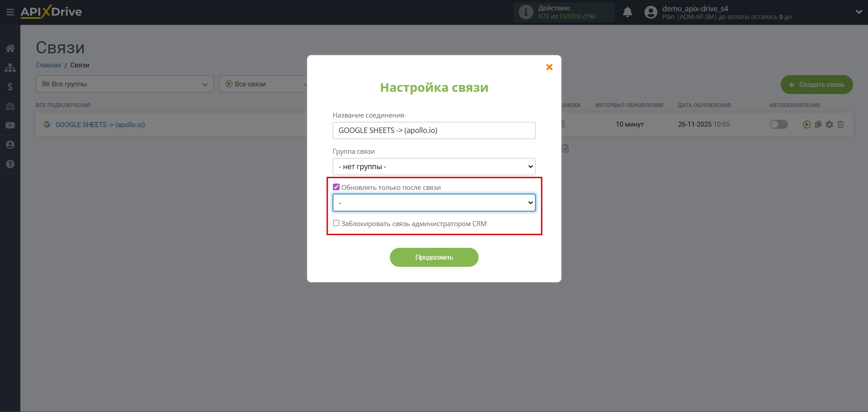The image size is (868, 412).
Task: Open the Connections (links) sidebar icon
Action: pyautogui.click(x=10, y=67)
